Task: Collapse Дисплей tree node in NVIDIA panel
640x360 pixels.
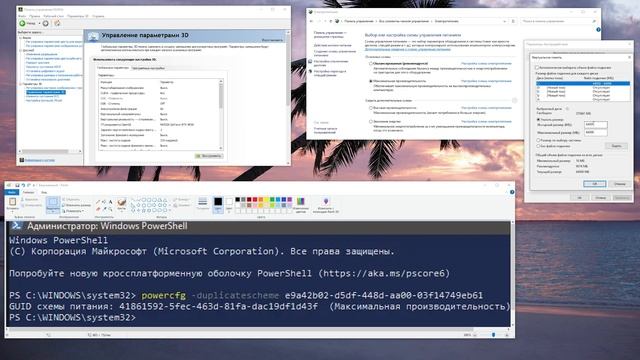Action: [x=20, y=50]
